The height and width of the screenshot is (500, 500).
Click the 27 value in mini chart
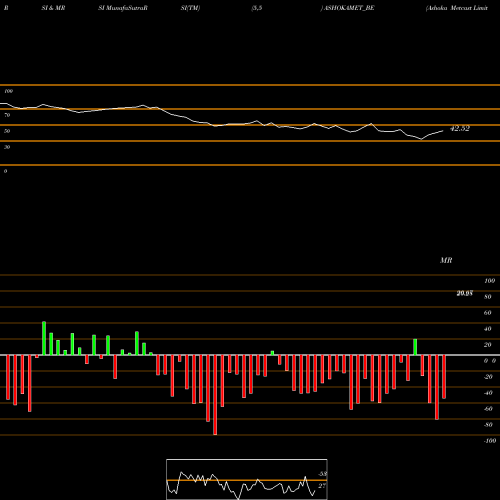pos(322,486)
